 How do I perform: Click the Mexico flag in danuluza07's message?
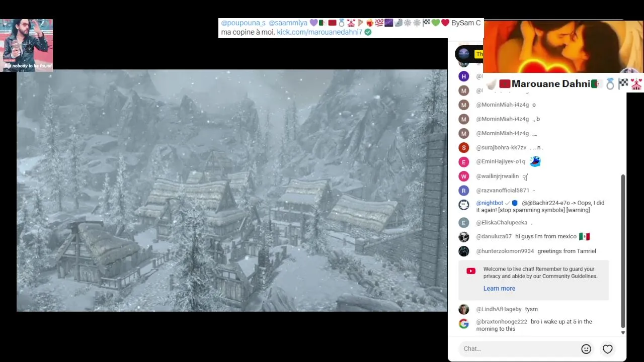(584, 236)
